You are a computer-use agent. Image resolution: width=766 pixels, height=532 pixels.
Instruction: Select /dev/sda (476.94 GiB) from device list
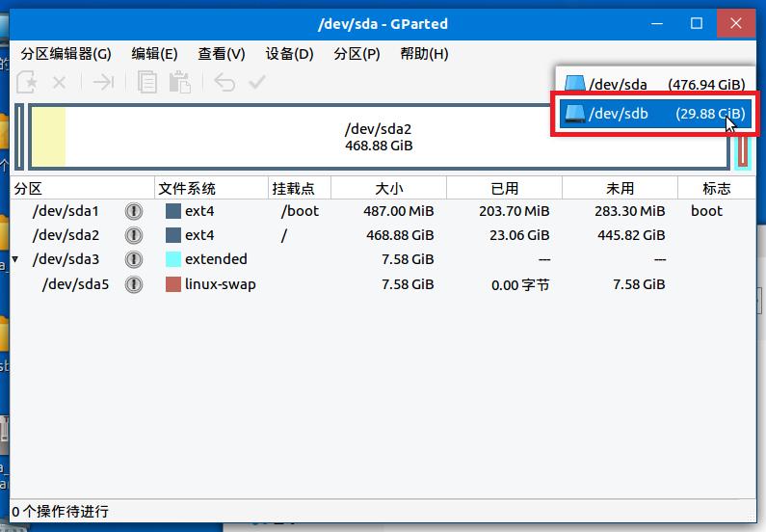(x=655, y=84)
